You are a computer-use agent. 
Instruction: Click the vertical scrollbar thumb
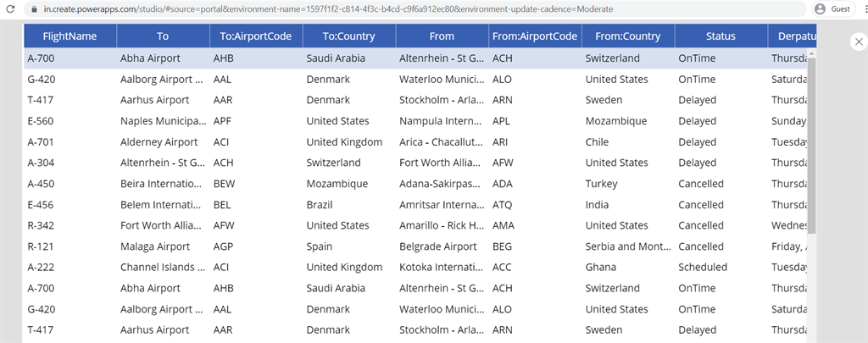pyautogui.click(x=811, y=144)
